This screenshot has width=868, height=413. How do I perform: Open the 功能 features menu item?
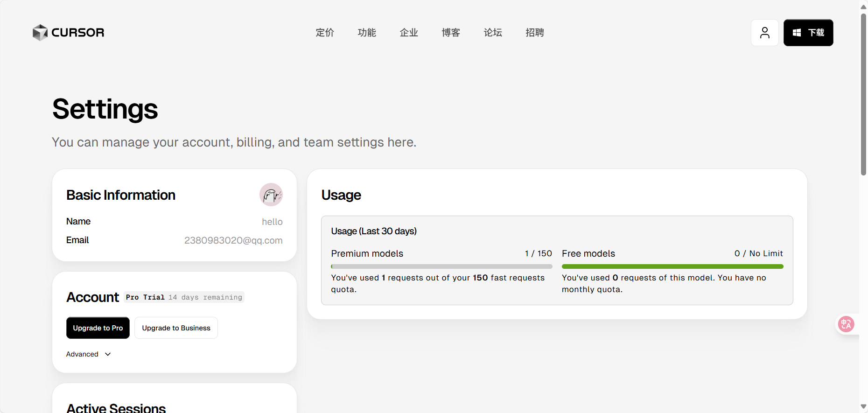tap(367, 33)
